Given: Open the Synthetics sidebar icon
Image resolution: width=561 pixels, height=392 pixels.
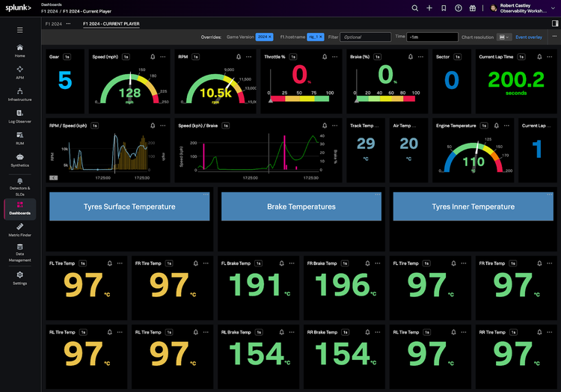Looking at the screenshot, I should tap(19, 159).
